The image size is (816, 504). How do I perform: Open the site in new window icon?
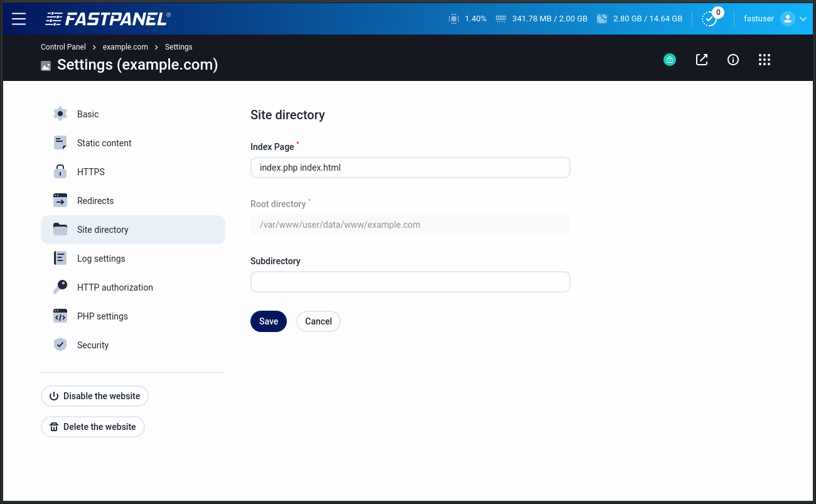702,60
